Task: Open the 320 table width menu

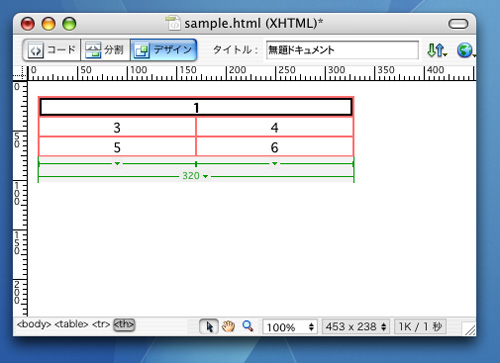Action: coord(195,176)
